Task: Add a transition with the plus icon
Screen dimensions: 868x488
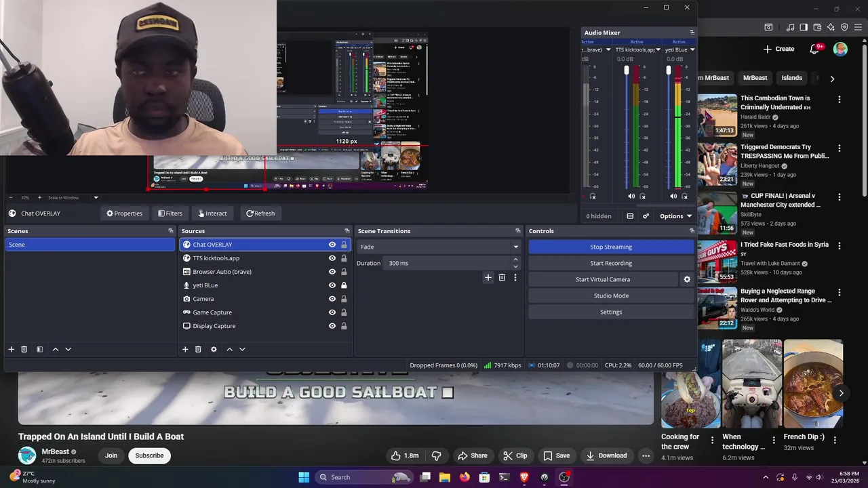Action: pyautogui.click(x=488, y=277)
